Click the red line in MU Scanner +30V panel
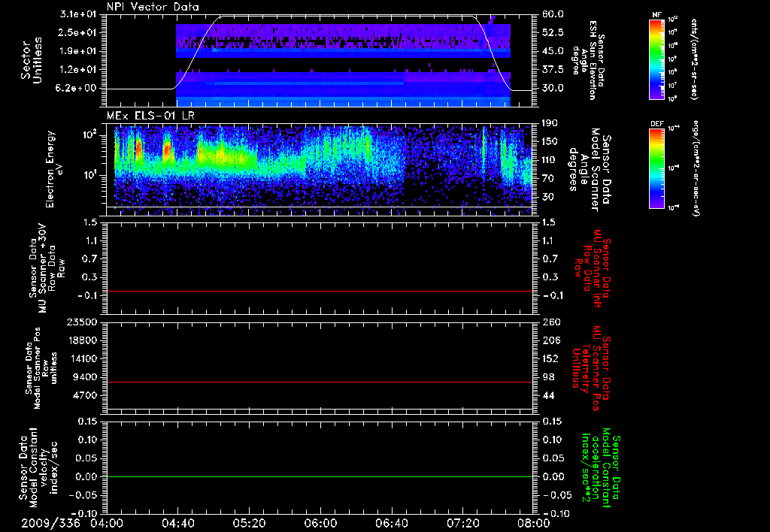770x532 pixels. (x=320, y=291)
